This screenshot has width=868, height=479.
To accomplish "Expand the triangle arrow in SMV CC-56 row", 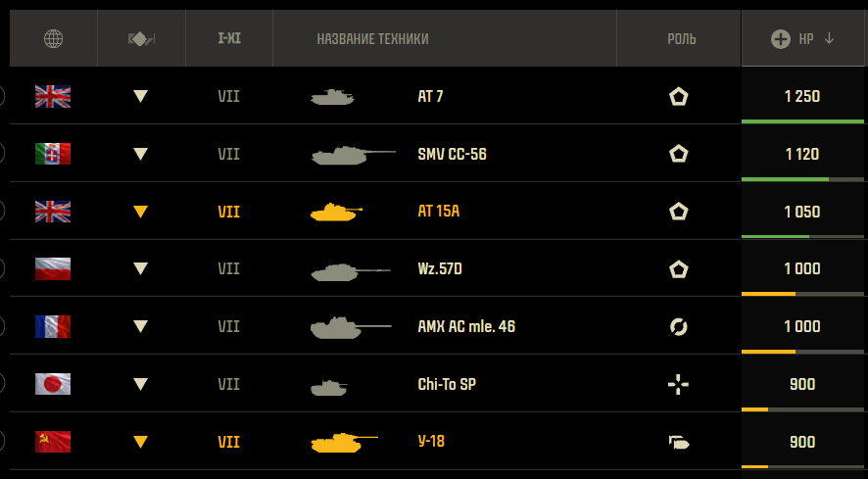I will (x=141, y=154).
